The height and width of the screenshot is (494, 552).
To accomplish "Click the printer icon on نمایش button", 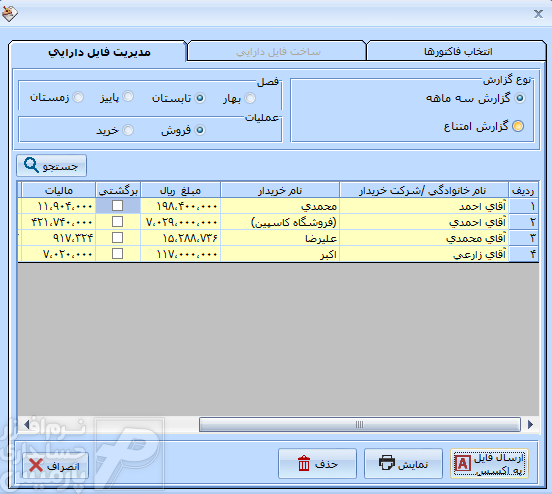I will pos(387,463).
